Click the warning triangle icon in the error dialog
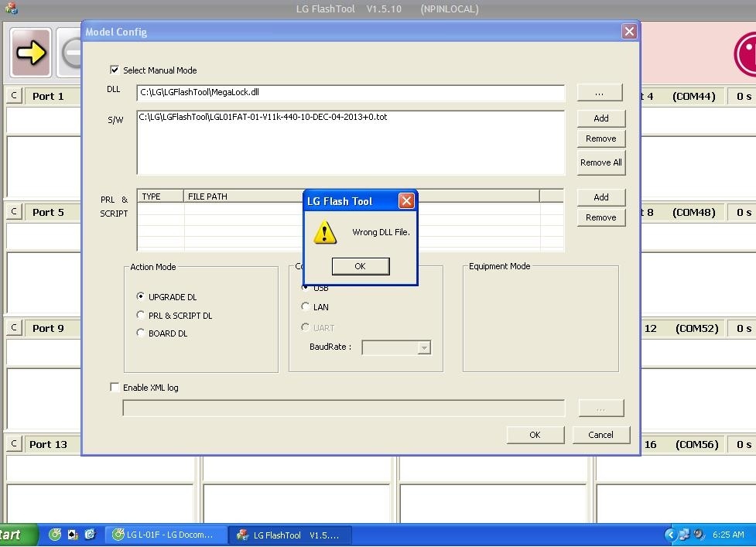 click(324, 232)
